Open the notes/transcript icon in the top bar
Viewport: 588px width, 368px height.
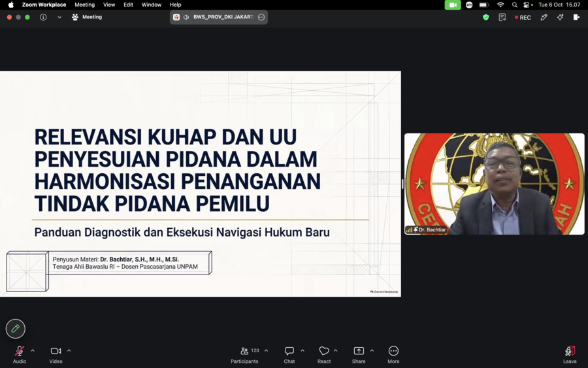coord(502,17)
